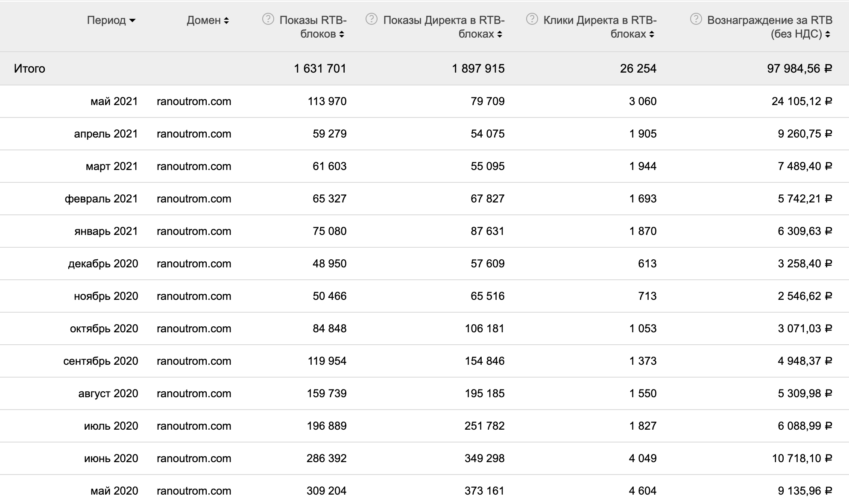
Task: Click the Домен column header
Action: (204, 21)
